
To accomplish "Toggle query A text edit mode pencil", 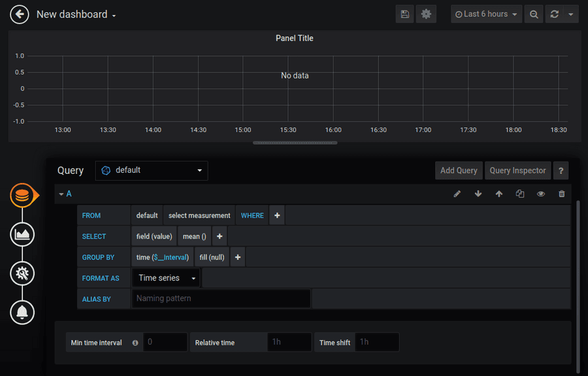I will 457,194.
